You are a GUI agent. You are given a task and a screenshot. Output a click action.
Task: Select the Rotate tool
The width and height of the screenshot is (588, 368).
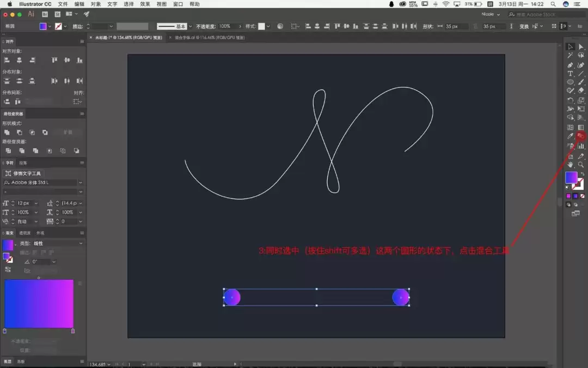coord(570,100)
